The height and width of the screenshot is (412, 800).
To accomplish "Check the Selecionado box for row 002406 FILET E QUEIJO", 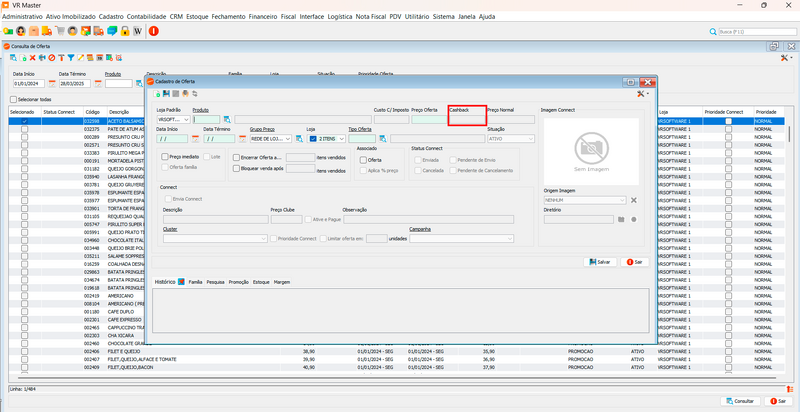I will tap(24, 351).
